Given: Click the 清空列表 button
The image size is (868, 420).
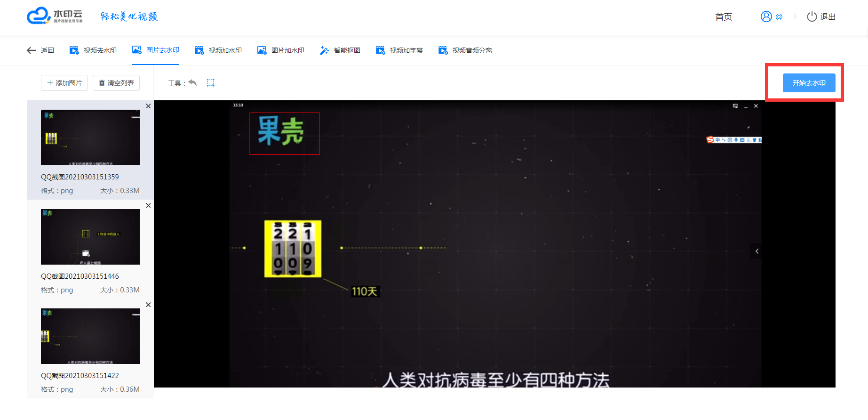Looking at the screenshot, I should pos(116,83).
